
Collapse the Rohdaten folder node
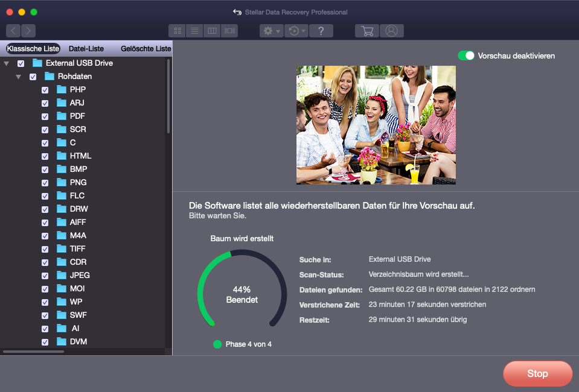[18, 77]
